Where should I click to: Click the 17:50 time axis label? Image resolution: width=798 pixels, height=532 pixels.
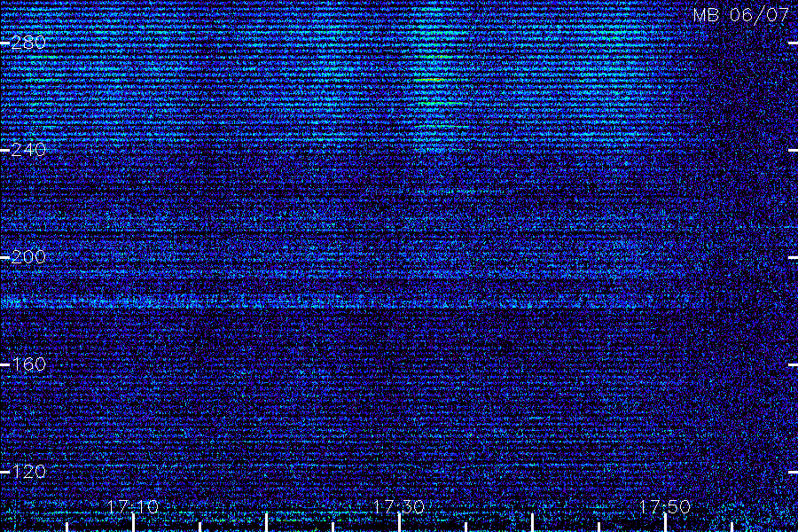coord(665,507)
